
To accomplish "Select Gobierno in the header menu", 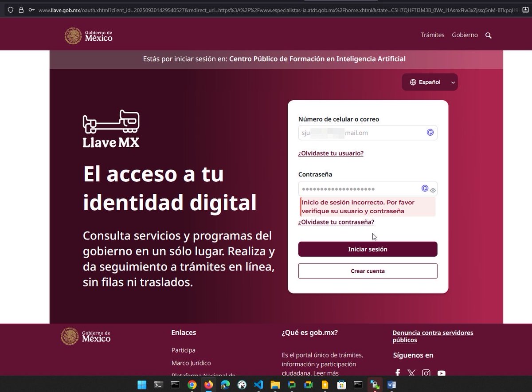I will click(x=465, y=35).
